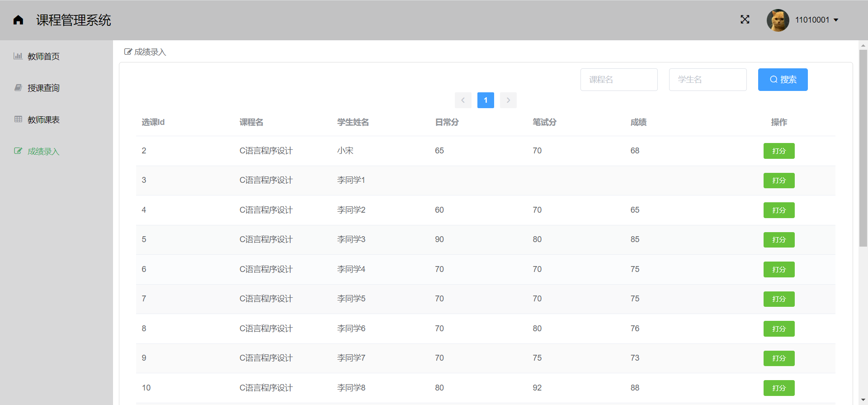The height and width of the screenshot is (405, 868).
Task: Click the scrollbar down arrow
Action: coord(863,400)
